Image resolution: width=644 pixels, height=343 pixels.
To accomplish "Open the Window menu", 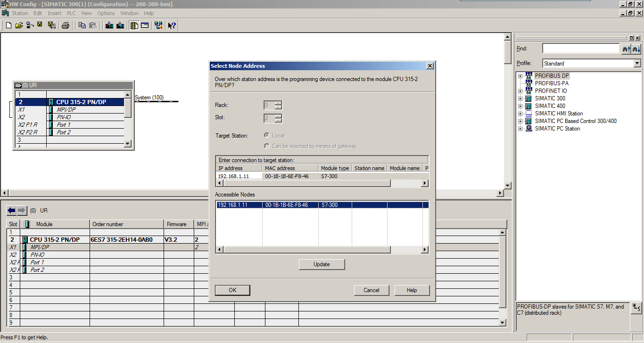I will (x=130, y=13).
